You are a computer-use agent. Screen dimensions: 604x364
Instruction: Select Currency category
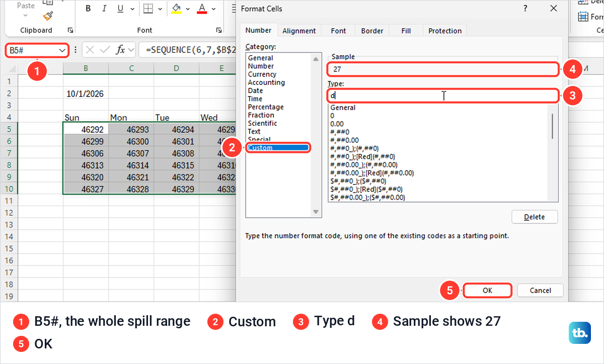262,74
